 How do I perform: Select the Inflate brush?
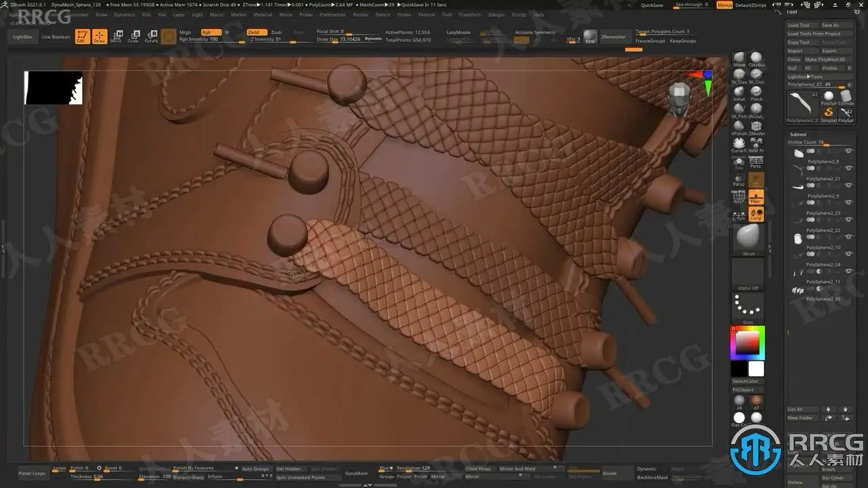coord(739,94)
